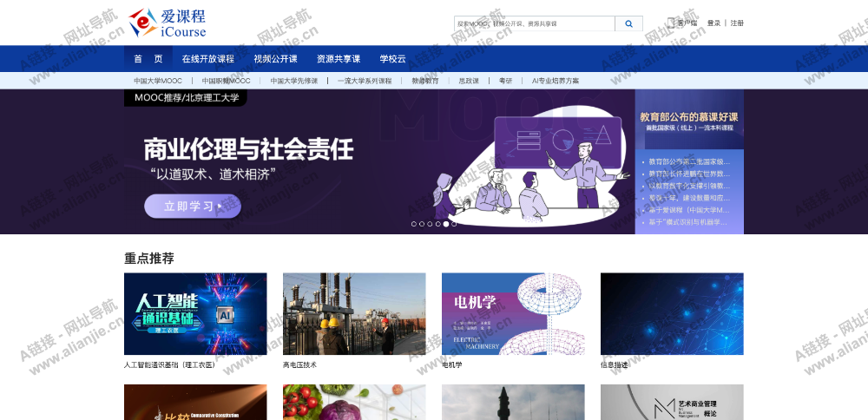Select the fifth highlighted carousel dot
The width and height of the screenshot is (868, 420).
446,224
